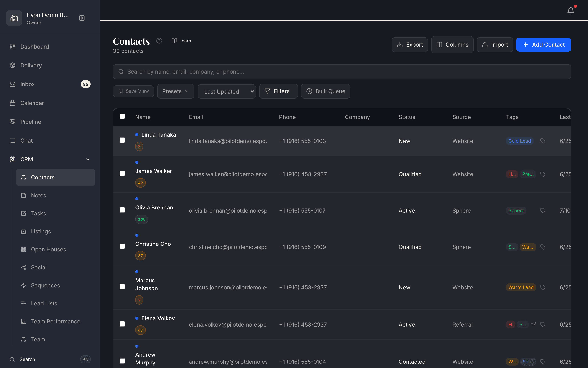Open the notifications bell
The height and width of the screenshot is (368, 588).
pos(570,11)
